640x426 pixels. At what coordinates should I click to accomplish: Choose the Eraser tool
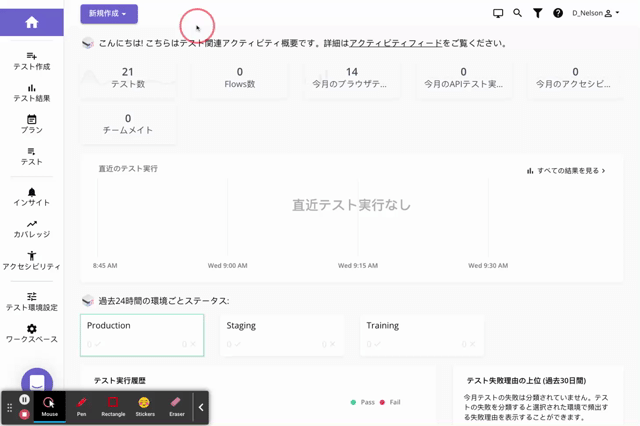pos(177,406)
